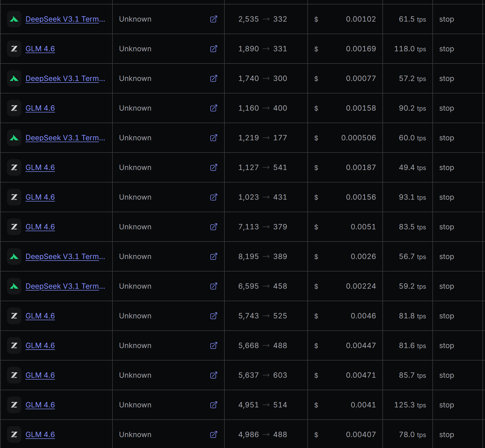
Task: Open external link icon in the 1,219 → 177 row
Action: [213, 138]
